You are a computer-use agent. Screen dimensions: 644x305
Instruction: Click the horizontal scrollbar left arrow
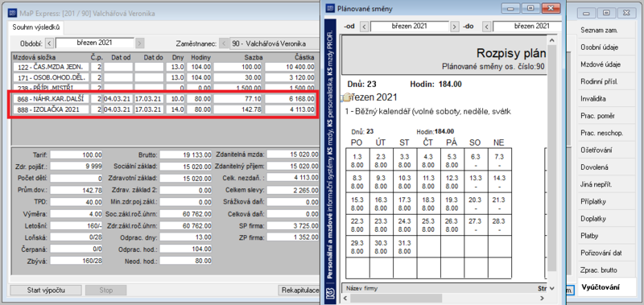[346, 298]
